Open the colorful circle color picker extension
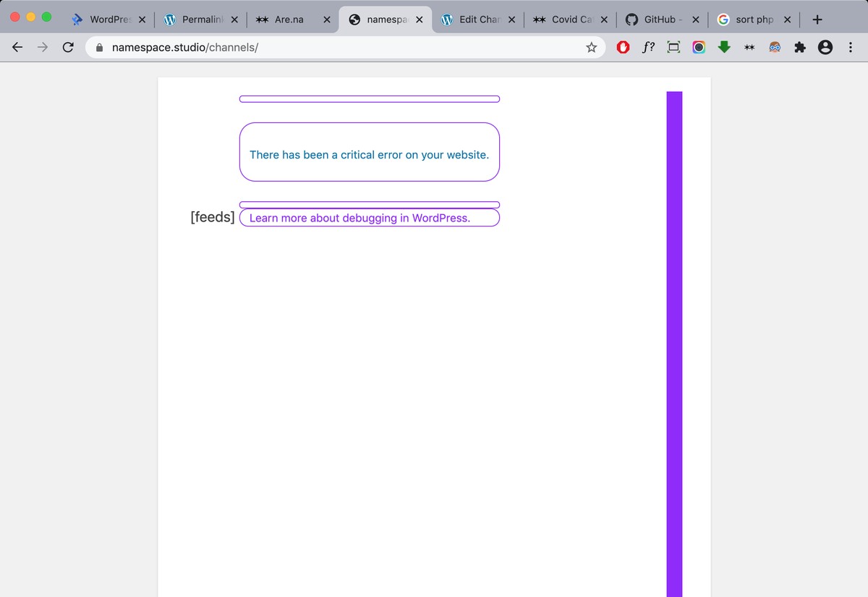 coord(699,48)
